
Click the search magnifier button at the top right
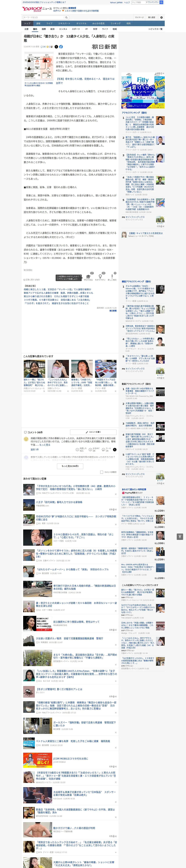coord(161,2)
